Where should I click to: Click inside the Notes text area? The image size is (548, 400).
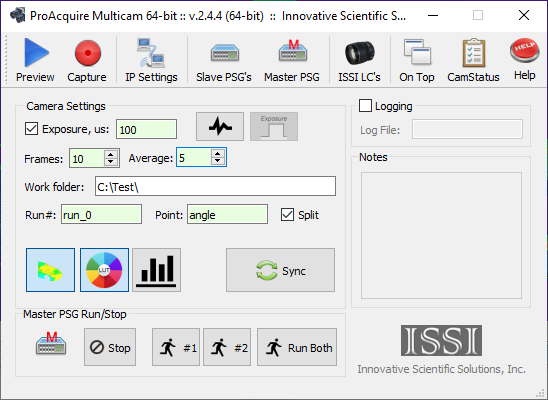(441, 235)
